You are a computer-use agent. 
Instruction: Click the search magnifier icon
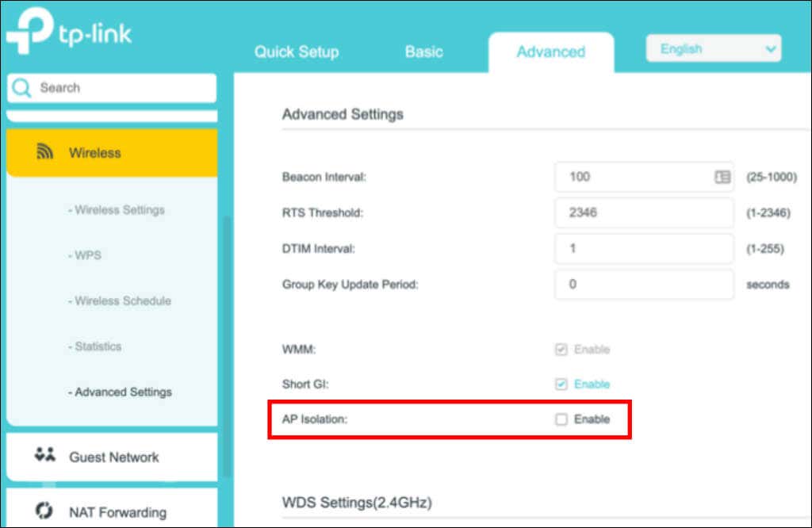point(23,88)
